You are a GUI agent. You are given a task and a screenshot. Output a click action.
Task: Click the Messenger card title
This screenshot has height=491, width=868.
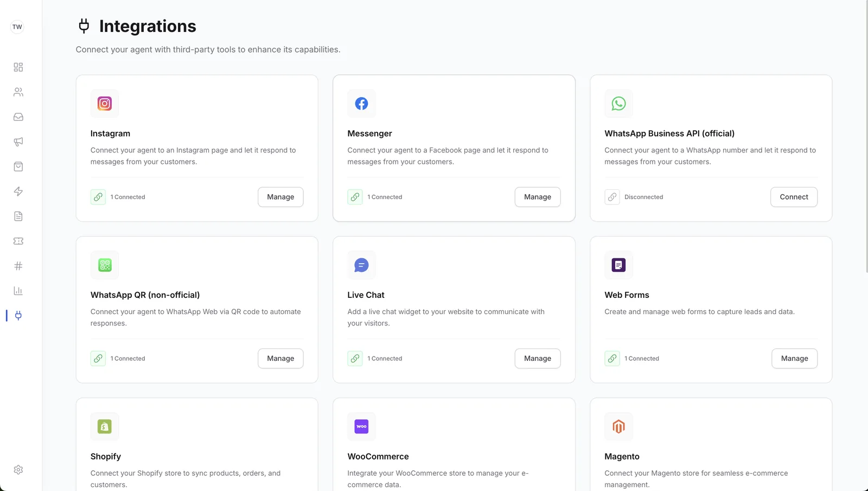coord(369,133)
